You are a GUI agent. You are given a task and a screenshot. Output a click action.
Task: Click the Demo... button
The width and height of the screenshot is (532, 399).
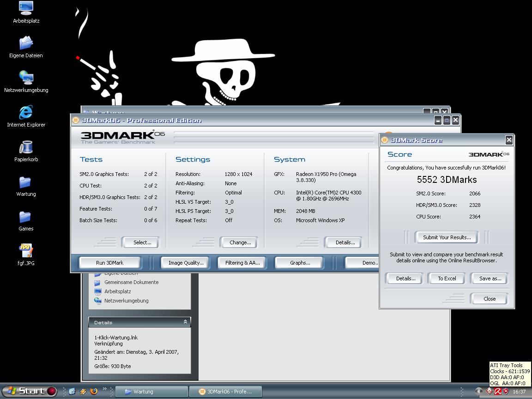click(363, 263)
